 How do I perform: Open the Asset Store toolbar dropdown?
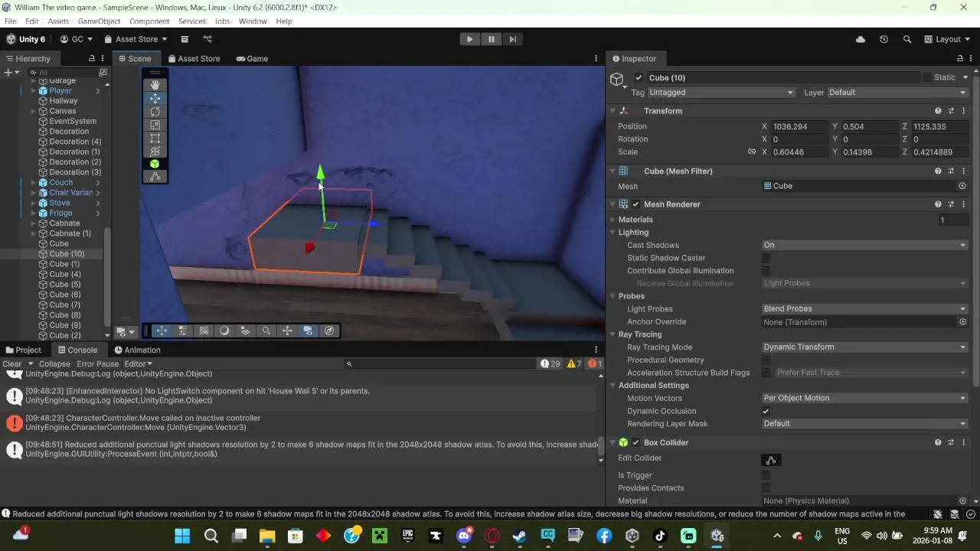136,39
